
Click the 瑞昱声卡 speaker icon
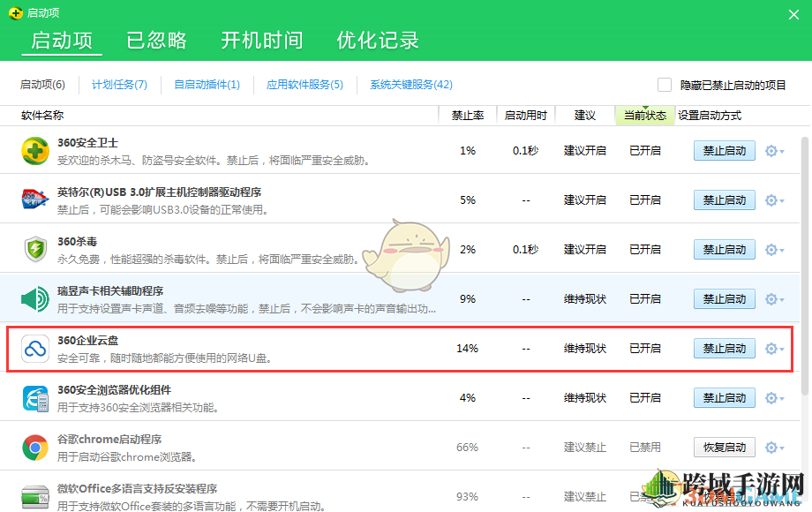[x=35, y=298]
